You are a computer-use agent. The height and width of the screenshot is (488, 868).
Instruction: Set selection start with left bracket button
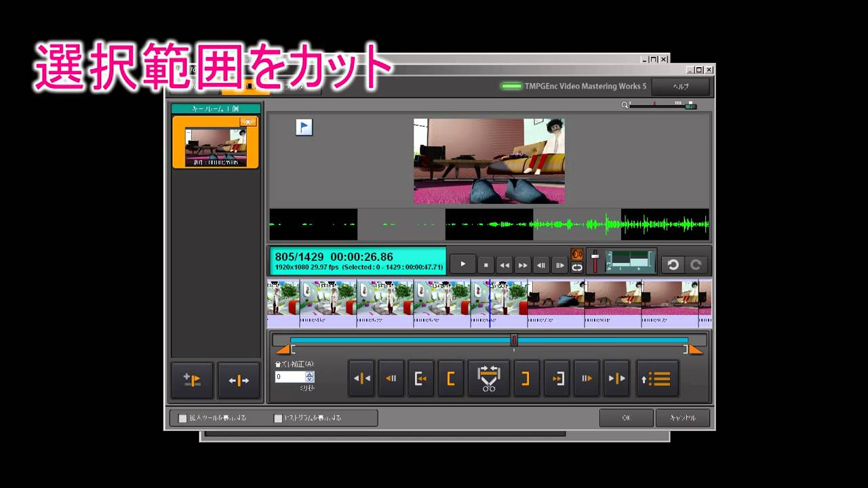click(x=450, y=379)
